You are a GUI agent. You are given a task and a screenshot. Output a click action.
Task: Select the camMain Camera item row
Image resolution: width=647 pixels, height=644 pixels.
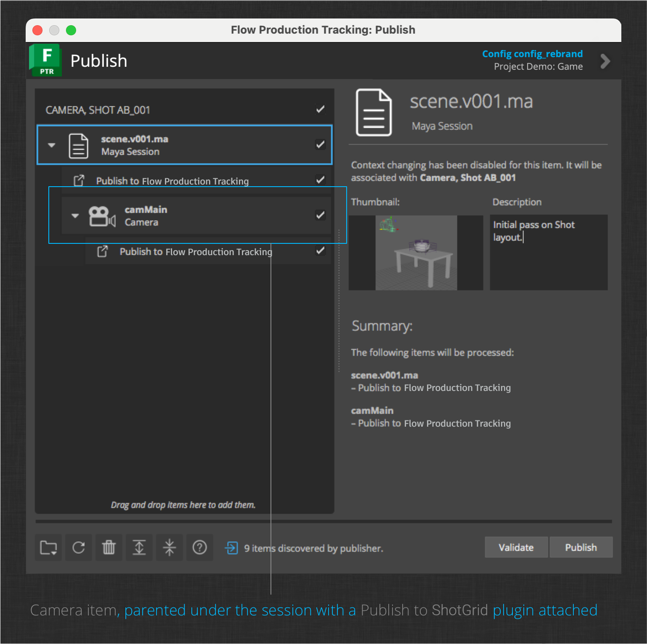tap(196, 216)
